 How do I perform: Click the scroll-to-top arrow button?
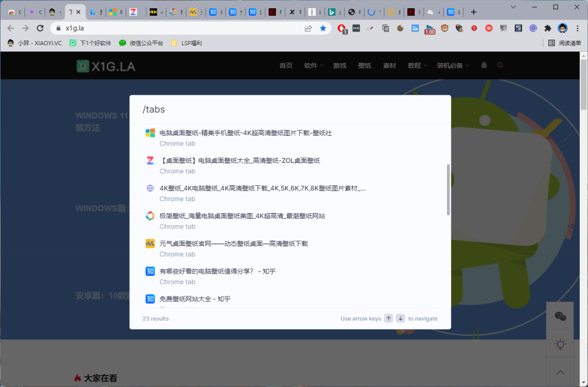click(x=560, y=372)
